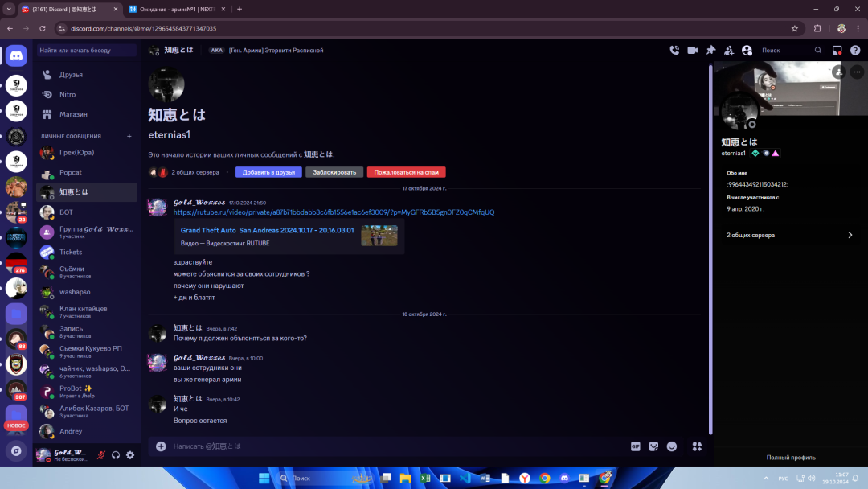Open Друзья in the sidebar
This screenshot has height=489, width=868.
point(71,75)
